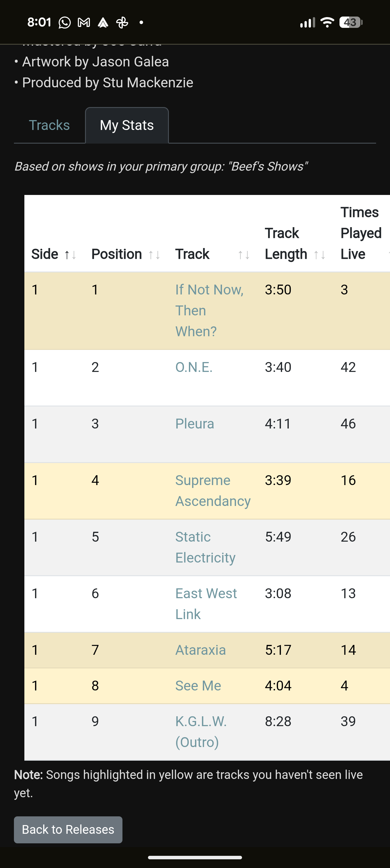Tap the Wi-Fi status icon

(327, 23)
